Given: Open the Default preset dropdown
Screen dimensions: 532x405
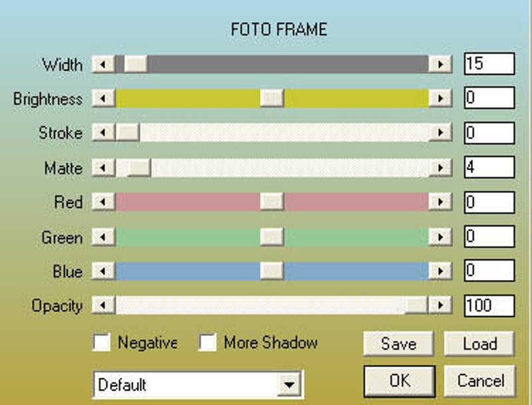Looking at the screenshot, I should tap(289, 384).
